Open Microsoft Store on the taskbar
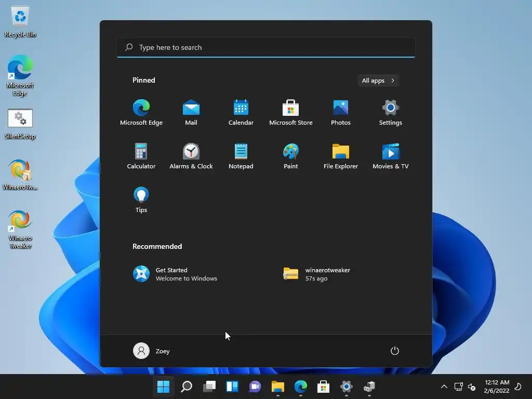The height and width of the screenshot is (399, 532). (323, 387)
